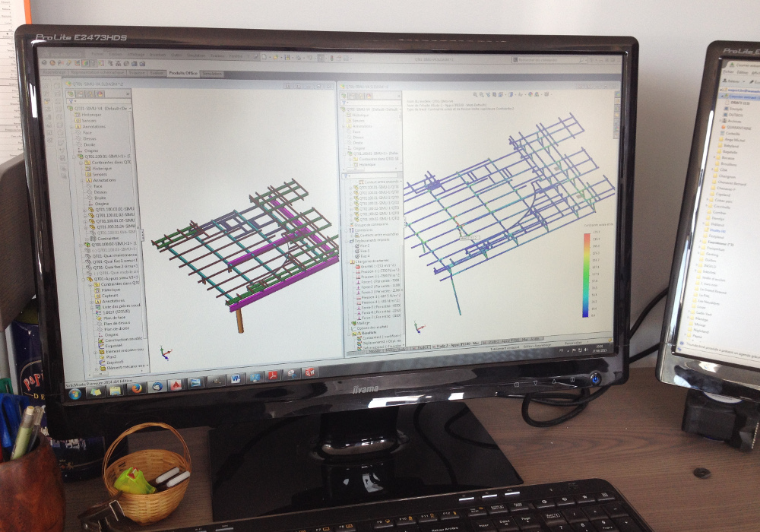
Task: Select Options des résultats in the simulation tree
Action: [x=369, y=328]
